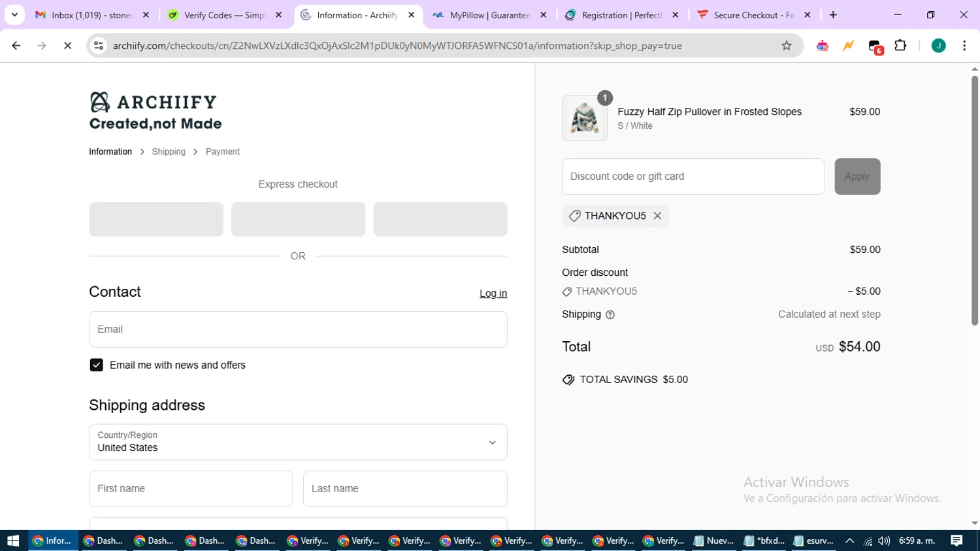Close the Registration Perfect tab
Viewport: 980px width, 551px height.
[676, 15]
